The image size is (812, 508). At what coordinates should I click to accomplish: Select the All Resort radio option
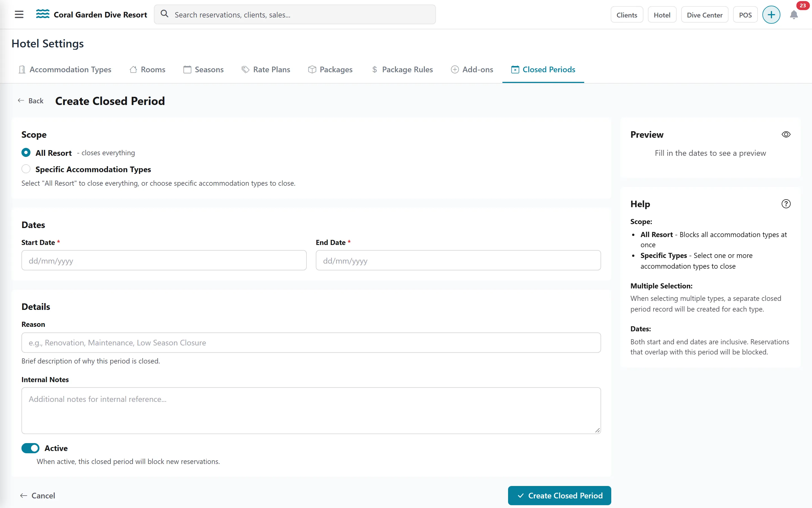coord(26,152)
